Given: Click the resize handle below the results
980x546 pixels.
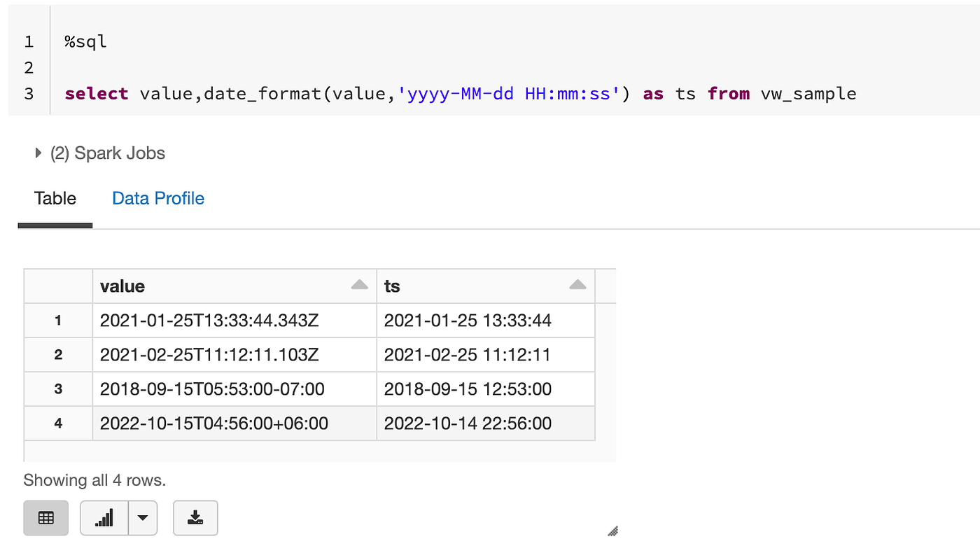Looking at the screenshot, I should point(613,532).
